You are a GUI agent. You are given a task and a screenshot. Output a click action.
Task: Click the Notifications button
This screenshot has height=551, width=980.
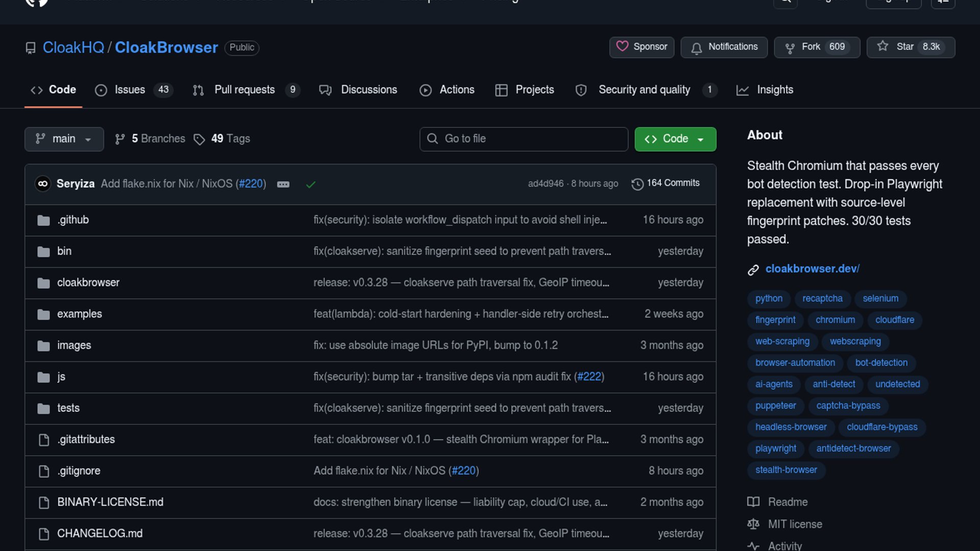click(x=724, y=47)
